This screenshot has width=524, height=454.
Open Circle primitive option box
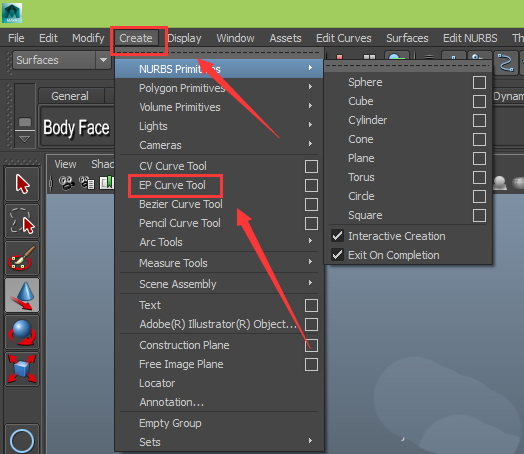[x=479, y=196]
